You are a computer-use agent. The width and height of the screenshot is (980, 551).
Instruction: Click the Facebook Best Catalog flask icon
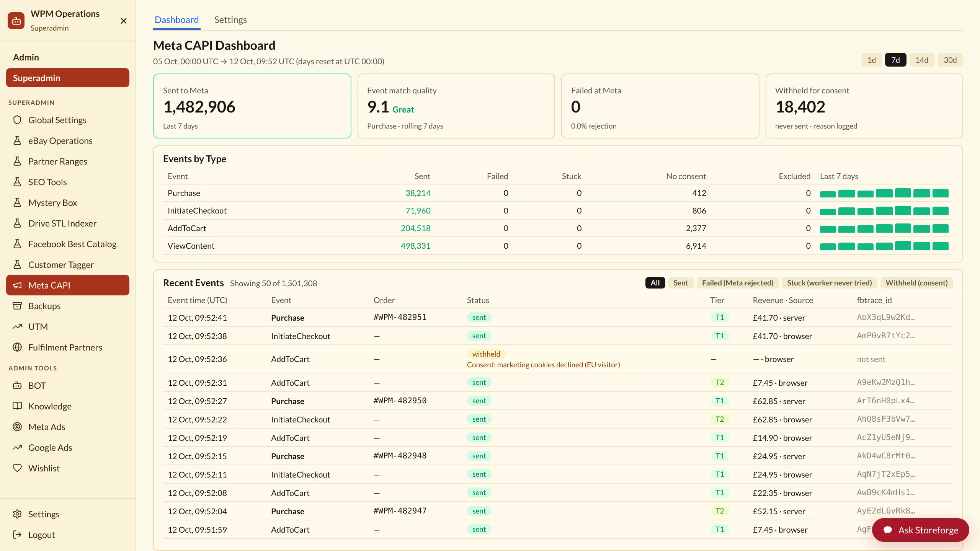17,244
